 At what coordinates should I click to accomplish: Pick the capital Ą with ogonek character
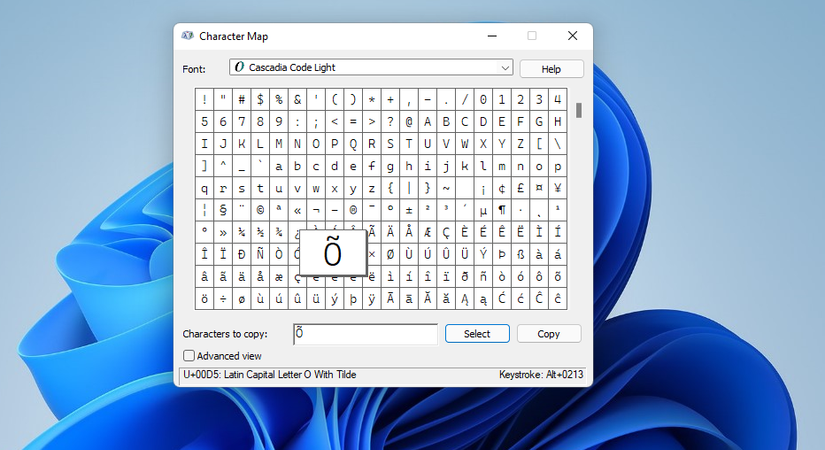click(x=465, y=298)
